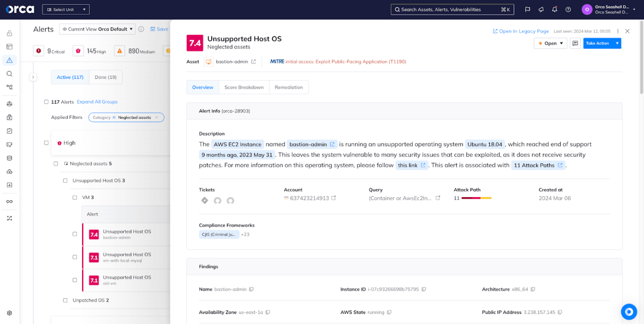This screenshot has height=324, width=644.
Task: Open the lock sidebar icon
Action: [10, 33]
